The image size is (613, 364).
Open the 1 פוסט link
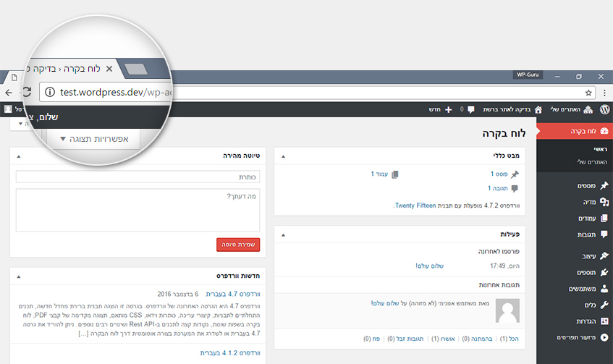pyautogui.click(x=499, y=174)
